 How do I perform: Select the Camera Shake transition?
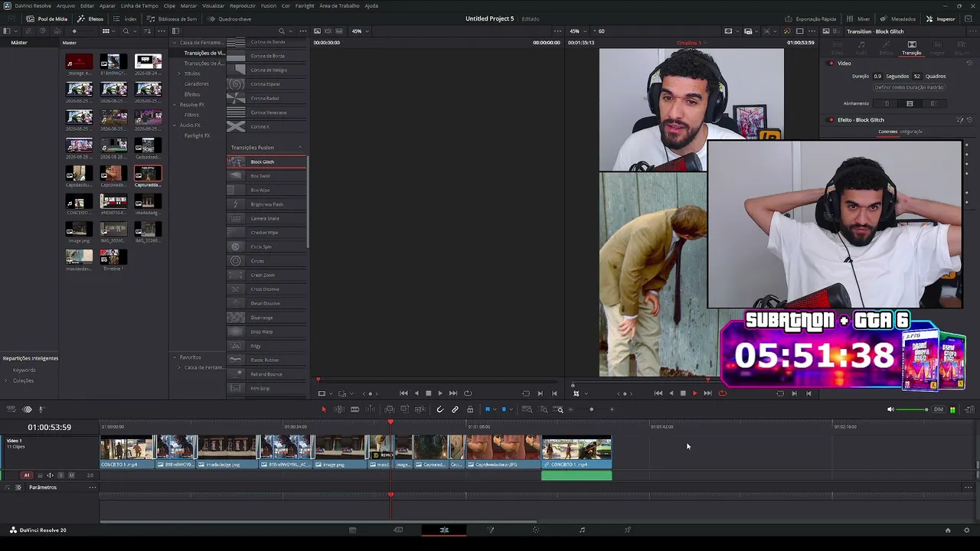coord(266,219)
